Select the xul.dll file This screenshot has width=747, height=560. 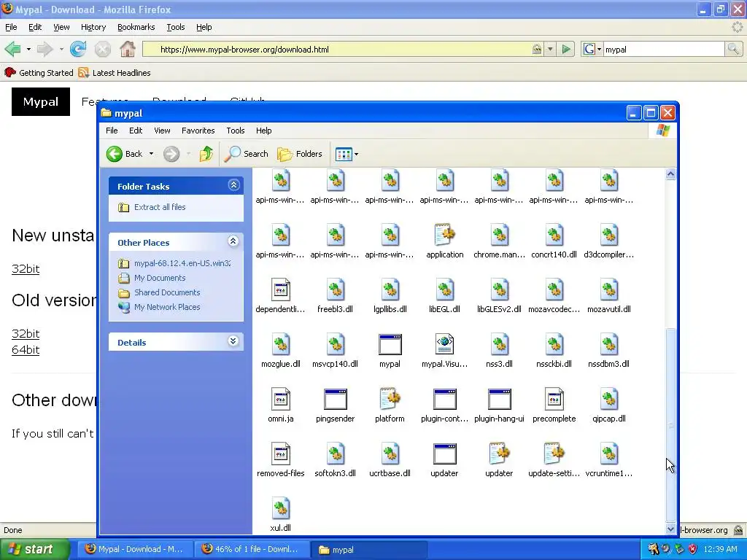281,514
